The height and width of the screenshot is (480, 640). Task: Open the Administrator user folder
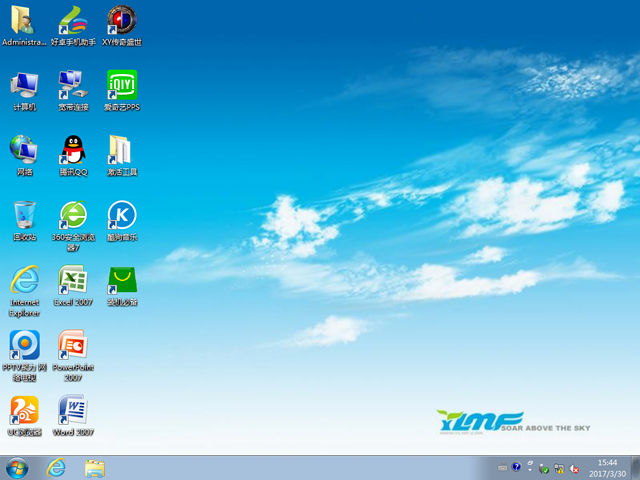25,20
